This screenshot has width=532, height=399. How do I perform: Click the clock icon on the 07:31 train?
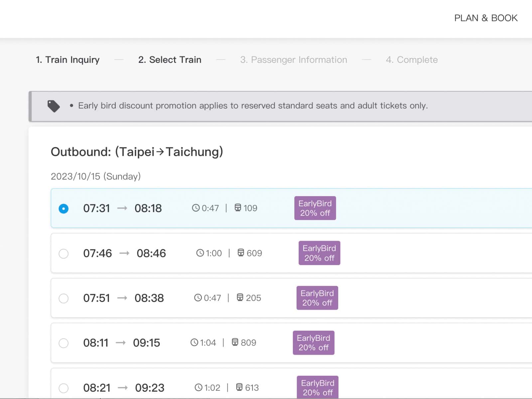[x=196, y=208]
